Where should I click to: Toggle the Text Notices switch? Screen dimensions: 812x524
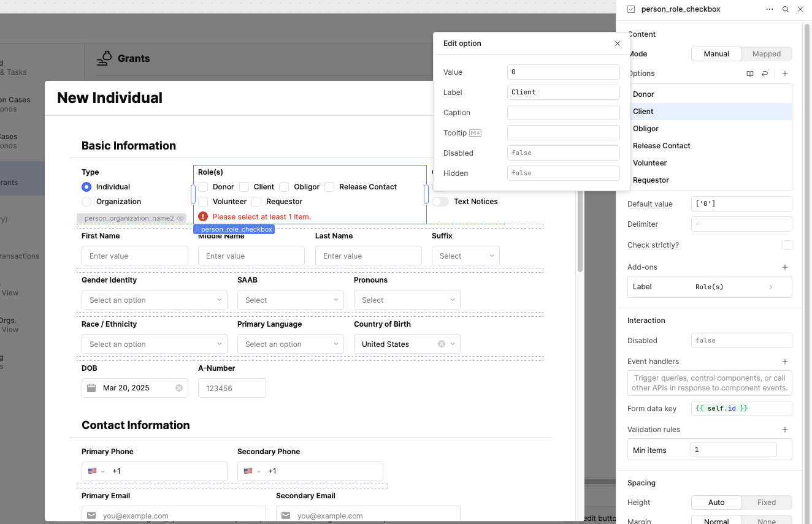tap(440, 202)
